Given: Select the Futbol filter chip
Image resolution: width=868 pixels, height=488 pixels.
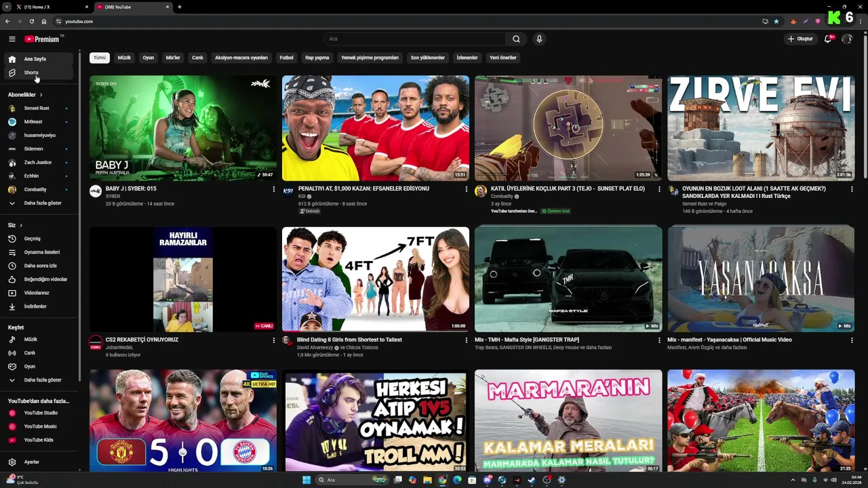Looking at the screenshot, I should tap(287, 58).
